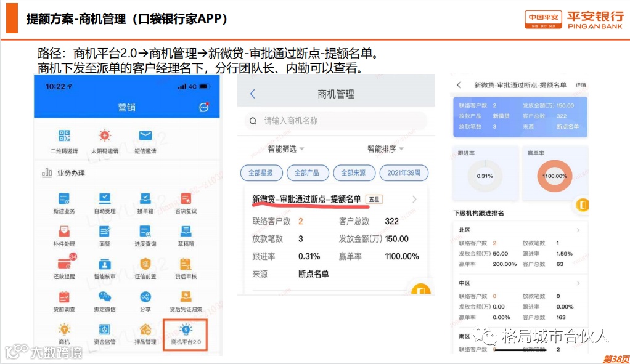Screen dimensions: 630x364
Task: Select the 2021年39周 filter chip
Action: coord(404,173)
